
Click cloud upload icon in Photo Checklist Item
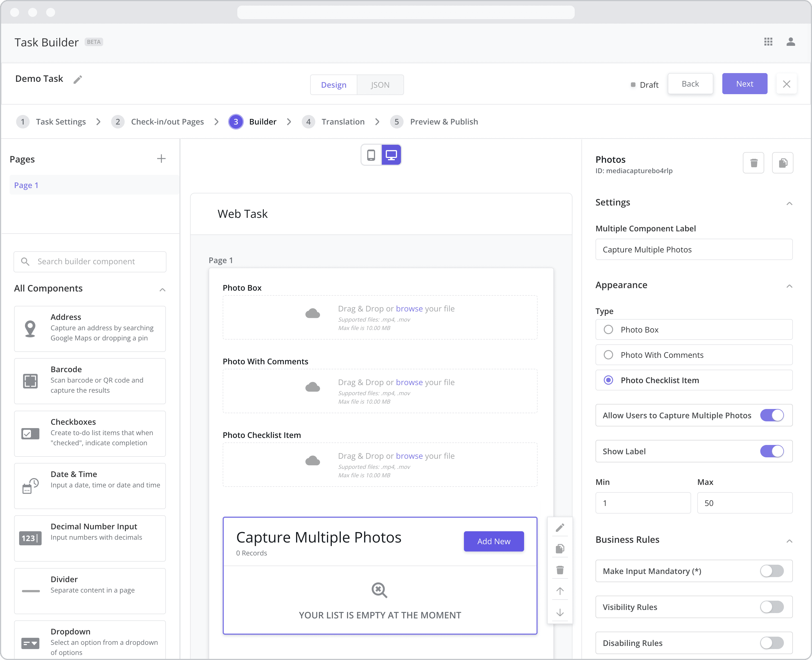click(313, 461)
